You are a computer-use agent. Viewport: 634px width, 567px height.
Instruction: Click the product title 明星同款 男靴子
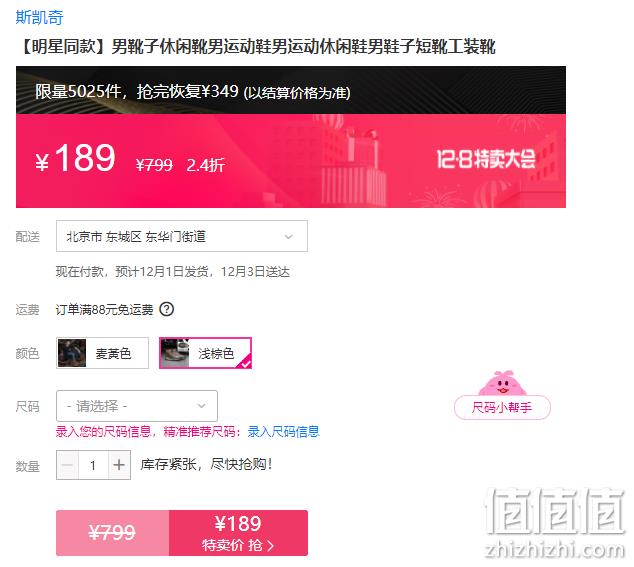(x=256, y=47)
